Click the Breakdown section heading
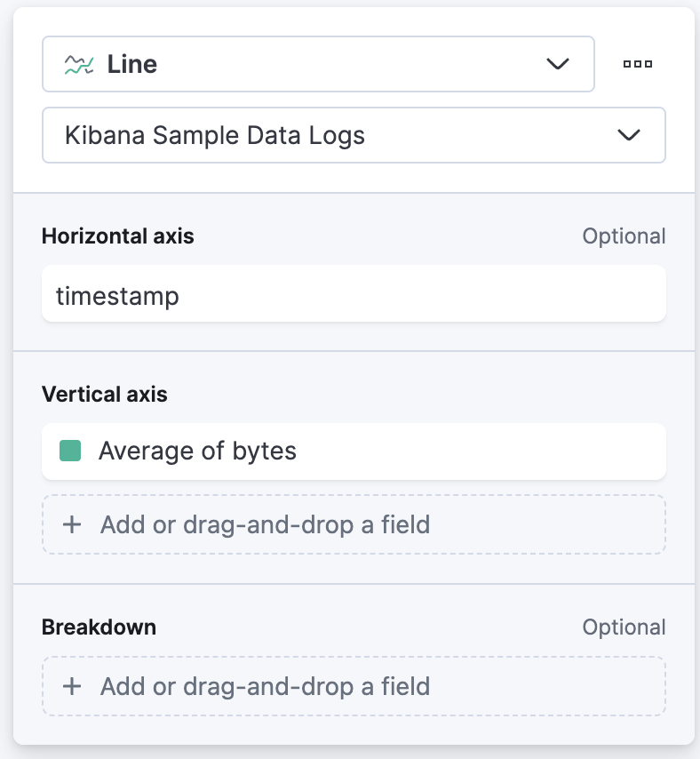Image resolution: width=700 pixels, height=759 pixels. tap(99, 627)
